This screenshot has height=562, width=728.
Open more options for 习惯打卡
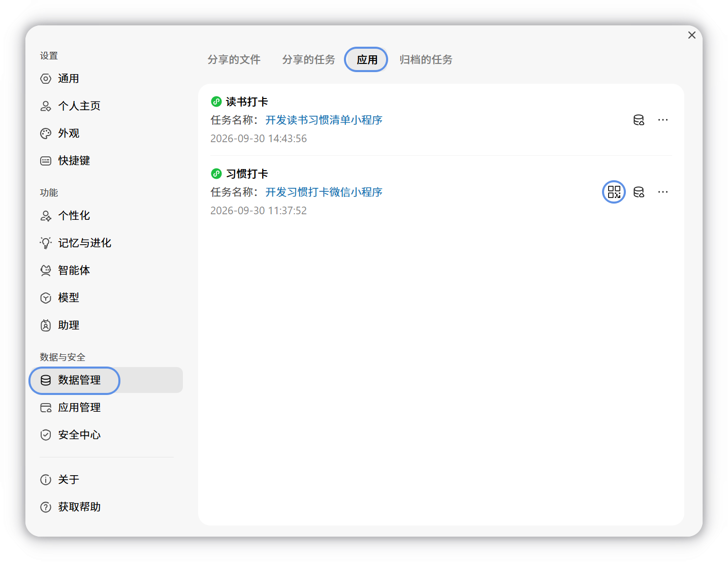pos(663,192)
